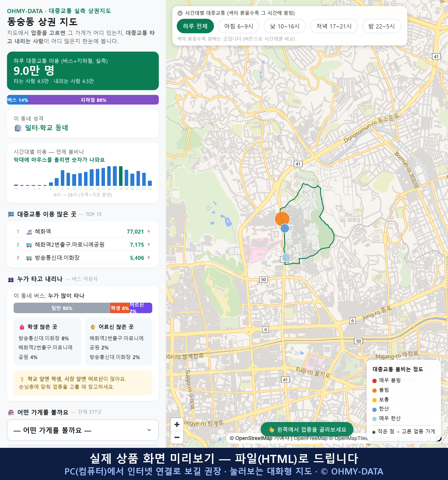Click the gray 일반 90% rider segment
This screenshot has height=480, width=448.
[62, 308]
